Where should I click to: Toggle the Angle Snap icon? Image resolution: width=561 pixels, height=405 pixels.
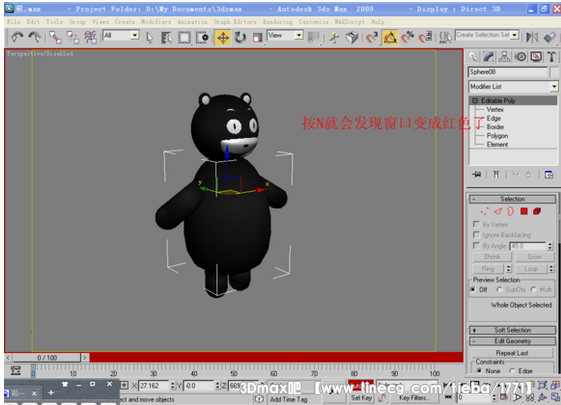[x=390, y=37]
